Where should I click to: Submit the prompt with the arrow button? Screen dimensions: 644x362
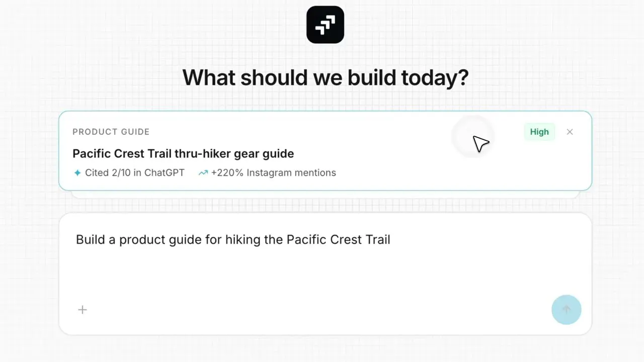[566, 310]
